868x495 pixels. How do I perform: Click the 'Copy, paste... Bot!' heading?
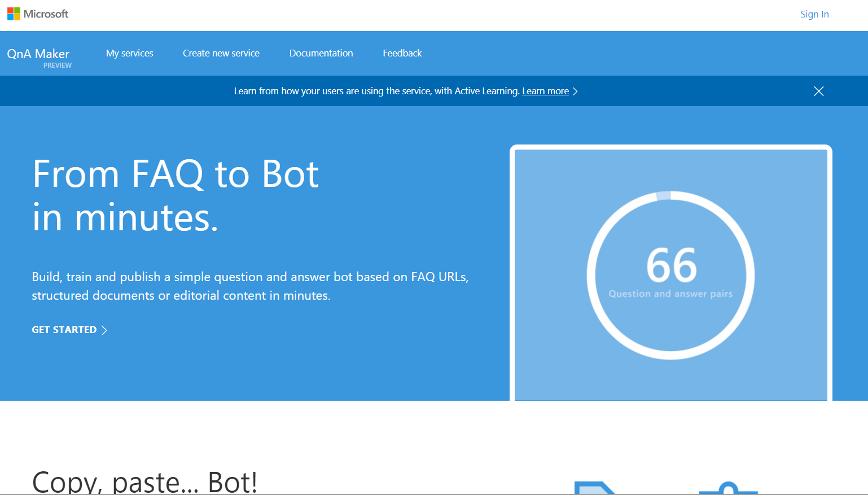[x=144, y=482]
